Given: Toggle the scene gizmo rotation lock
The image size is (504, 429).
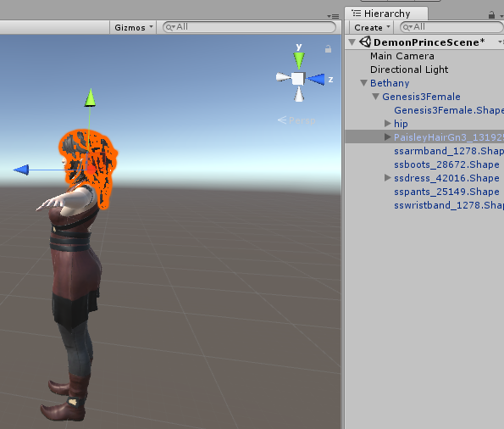Looking at the screenshot, I should point(328,49).
